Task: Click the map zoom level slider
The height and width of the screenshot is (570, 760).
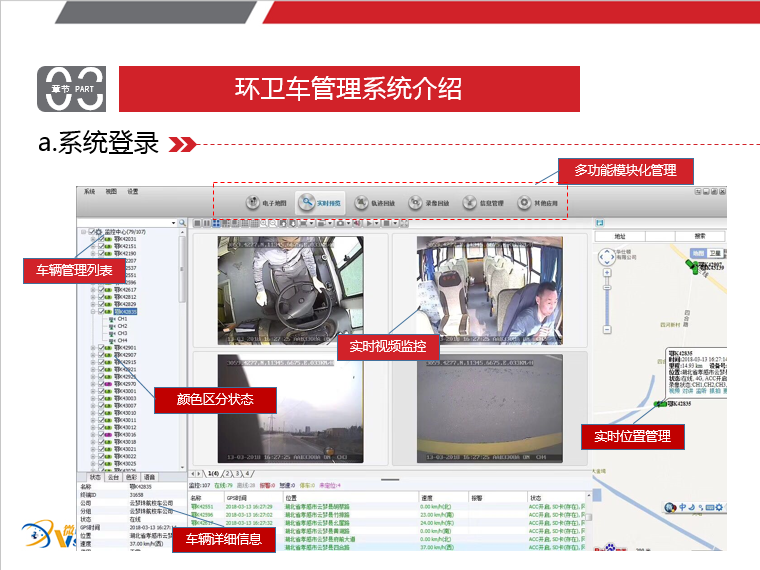Action: 606,310
